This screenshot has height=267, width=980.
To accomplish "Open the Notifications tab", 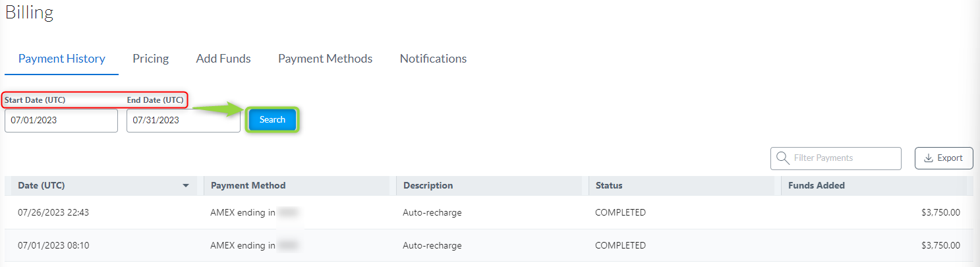I will click(433, 59).
